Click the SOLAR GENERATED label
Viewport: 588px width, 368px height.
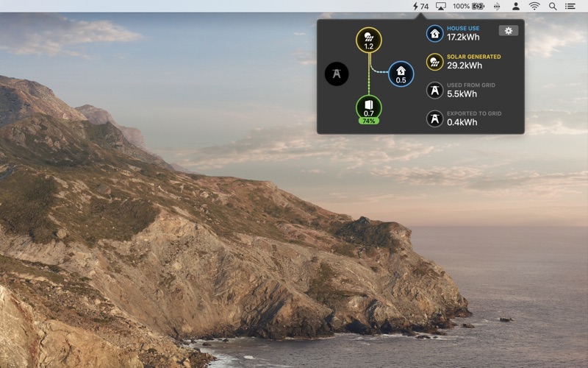(473, 57)
